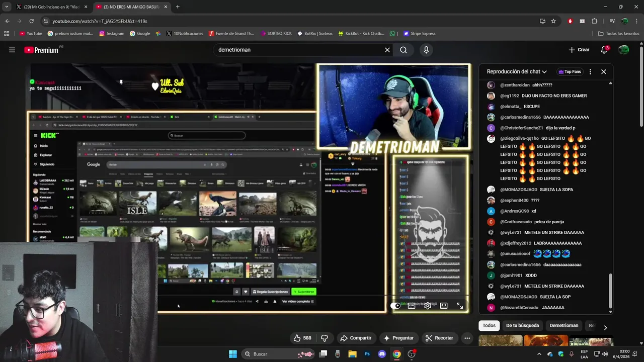This screenshot has width=644, height=362.
Task: Open Photoshop from taskbar
Action: point(367,354)
